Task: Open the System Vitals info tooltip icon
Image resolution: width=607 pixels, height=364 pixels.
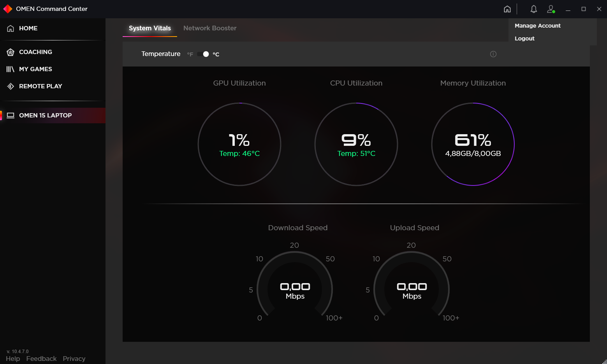Action: pyautogui.click(x=493, y=54)
